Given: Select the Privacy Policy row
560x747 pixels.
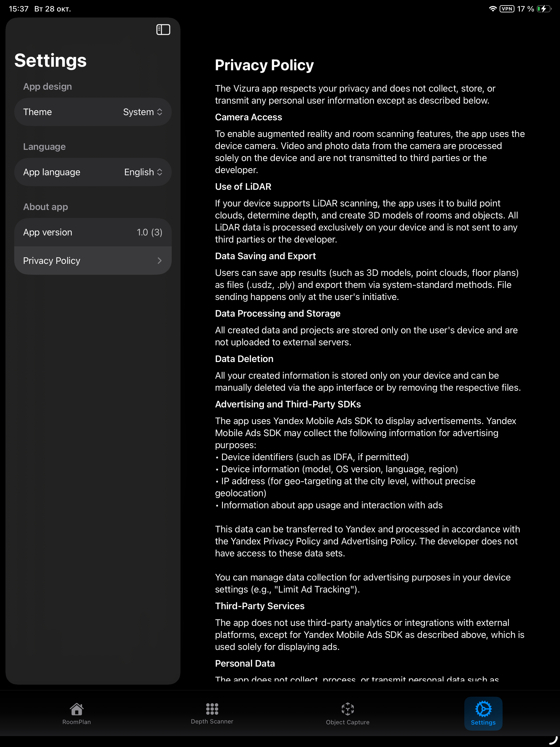Looking at the screenshot, I should tap(93, 261).
